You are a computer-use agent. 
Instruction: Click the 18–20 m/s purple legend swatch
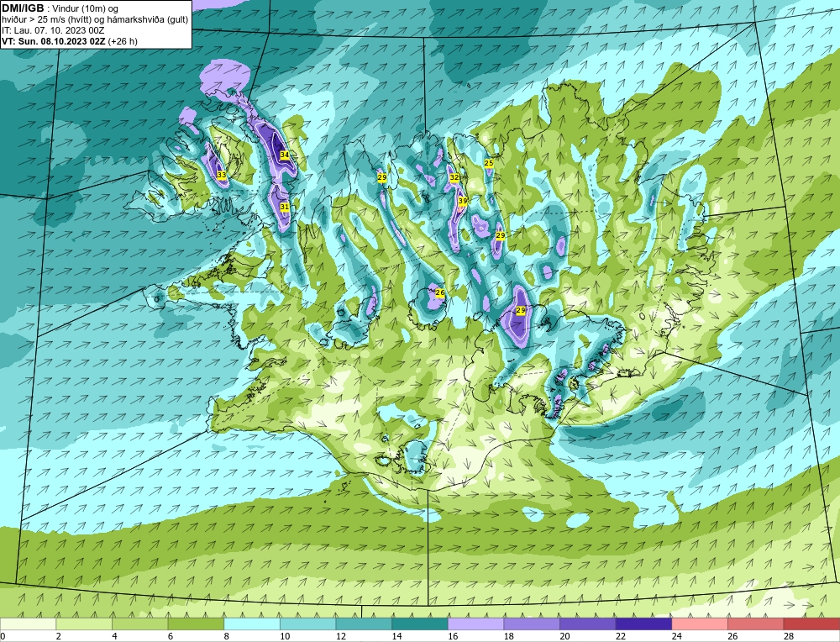click(532, 624)
